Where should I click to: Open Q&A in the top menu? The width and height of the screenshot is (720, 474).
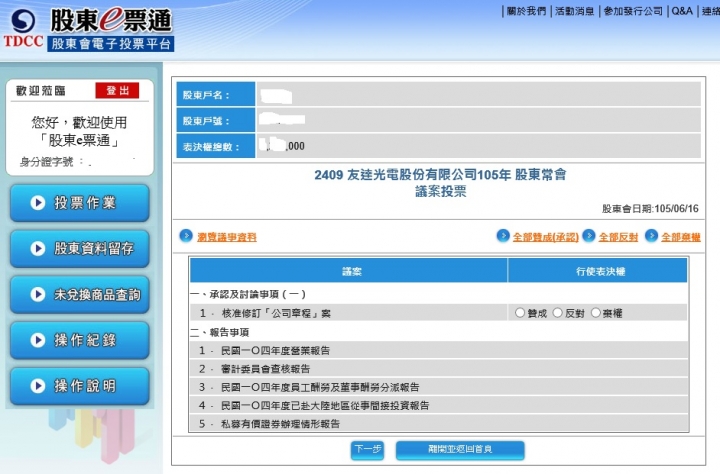click(682, 11)
